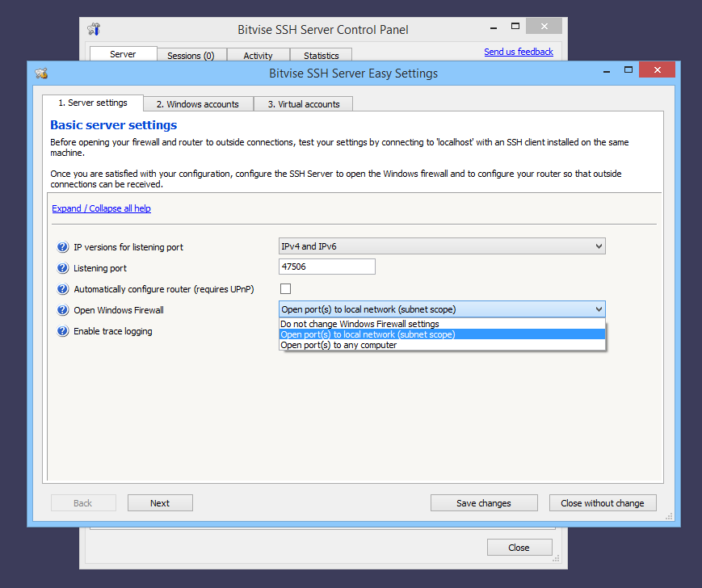Viewport: 702px width, 588px height.
Task: Click the Next button
Action: 160,503
